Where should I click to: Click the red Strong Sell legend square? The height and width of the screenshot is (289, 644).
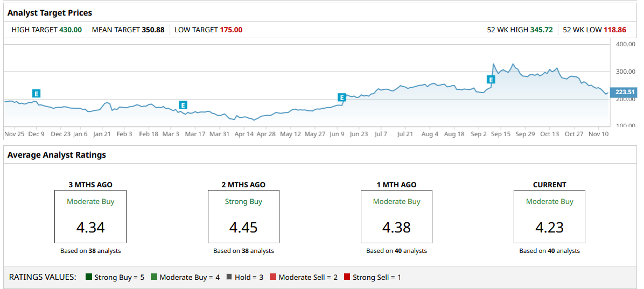point(347,277)
